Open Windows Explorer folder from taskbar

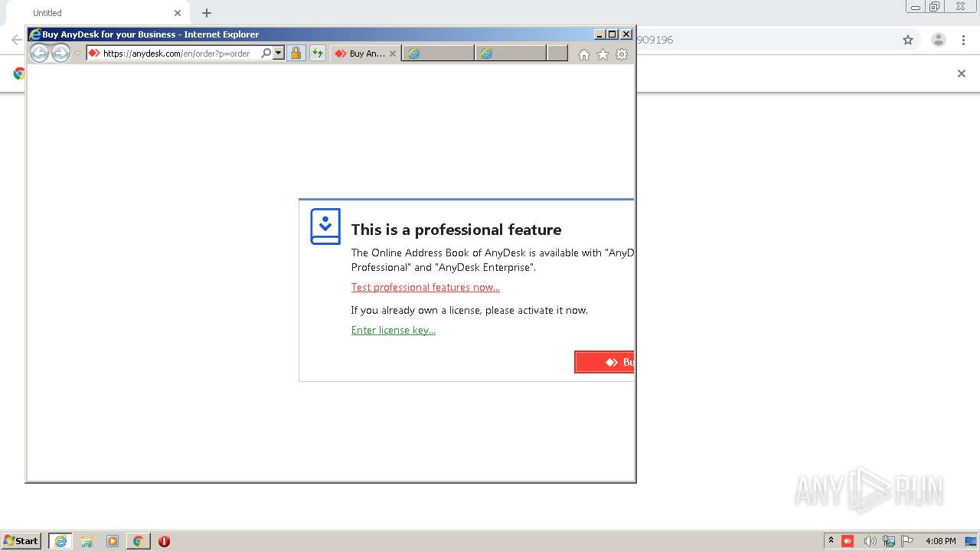click(87, 541)
